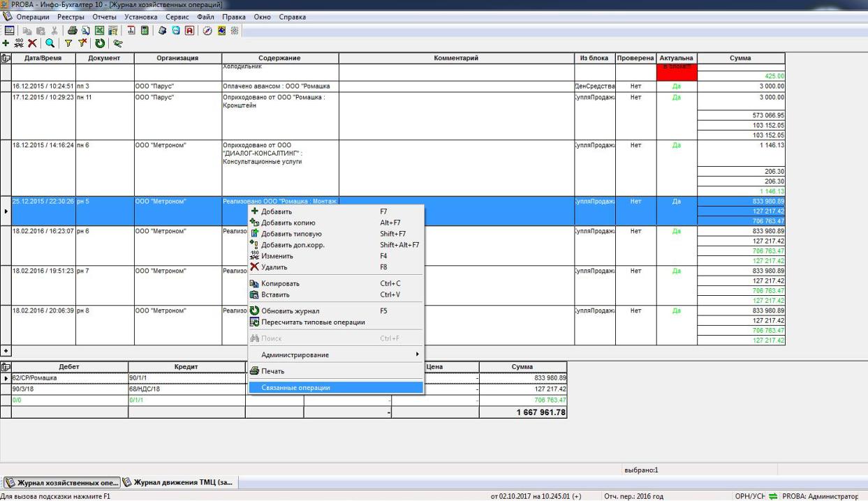Click the Print preview icon in toolbar
868x501 pixels.
pyautogui.click(x=86, y=31)
